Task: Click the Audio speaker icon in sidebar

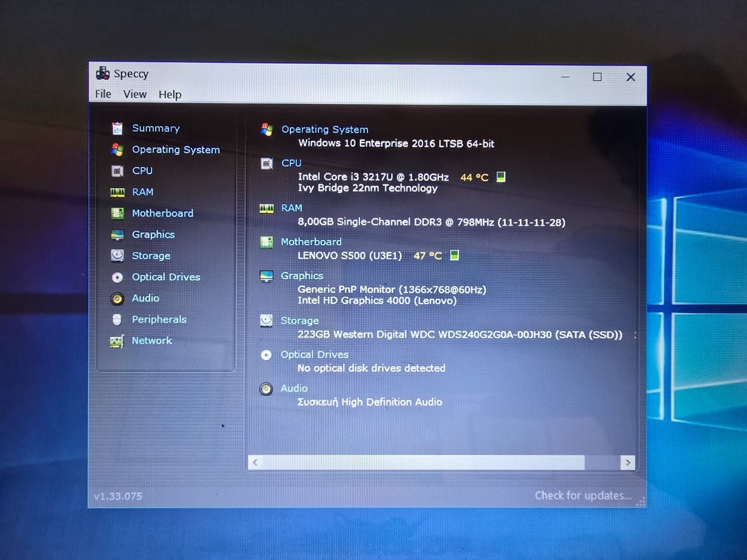Action: (117, 299)
